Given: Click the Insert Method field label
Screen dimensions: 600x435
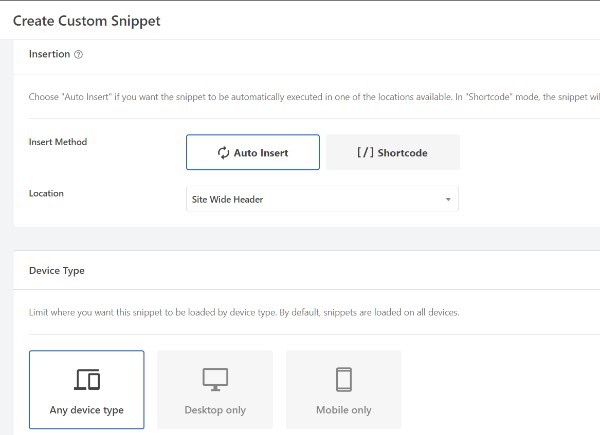Looking at the screenshot, I should click(x=58, y=142).
